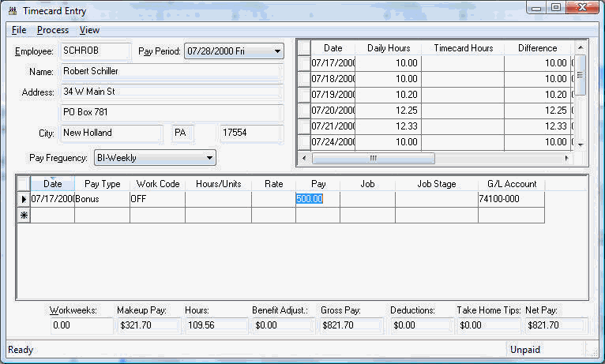The image size is (605, 364).
Task: Select the 07/20/2000 daily hours row header
Action: (x=303, y=111)
